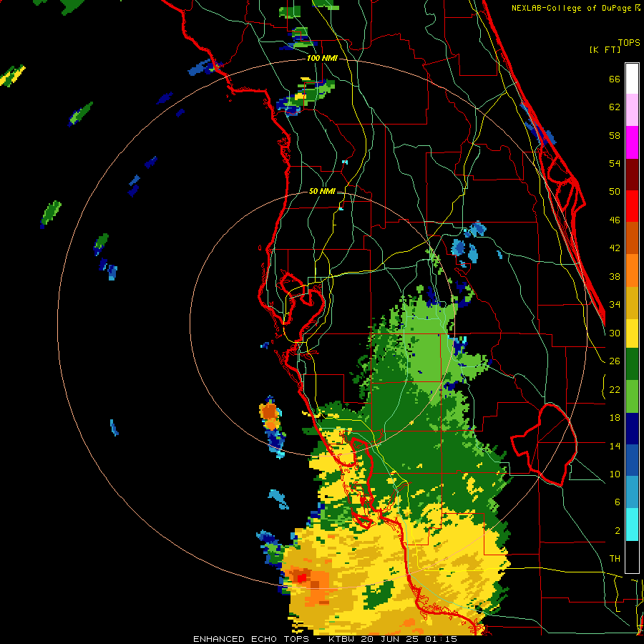The height and width of the screenshot is (644, 644).
Task: Click the maroon legend swatch
Action: click(x=632, y=174)
